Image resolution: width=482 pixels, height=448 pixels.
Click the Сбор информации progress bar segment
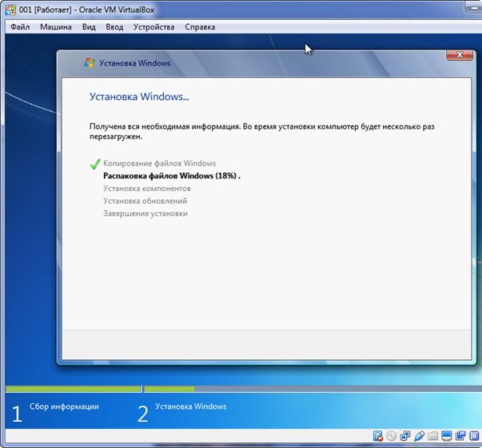coord(74,389)
